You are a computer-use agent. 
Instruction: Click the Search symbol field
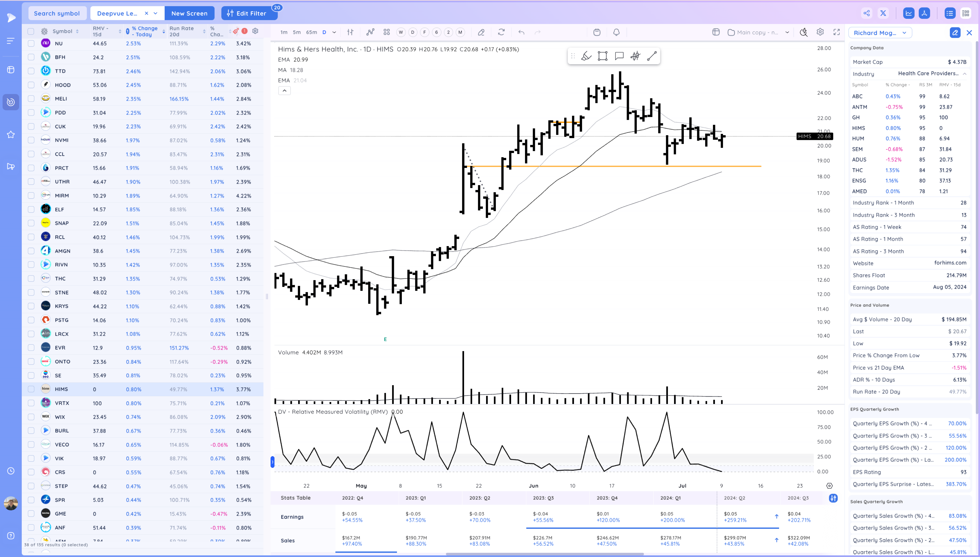57,13
